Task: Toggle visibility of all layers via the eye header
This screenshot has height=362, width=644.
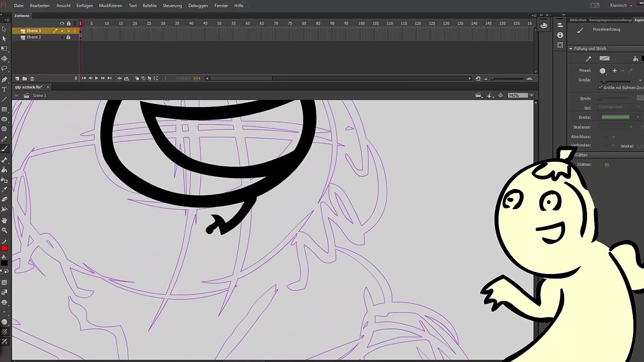Action: (62, 24)
